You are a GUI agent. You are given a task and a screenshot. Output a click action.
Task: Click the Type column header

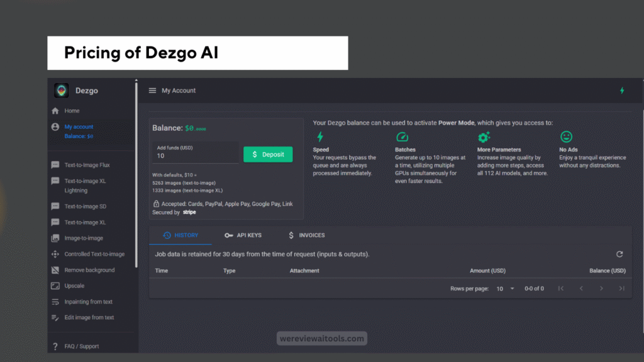pyautogui.click(x=229, y=271)
